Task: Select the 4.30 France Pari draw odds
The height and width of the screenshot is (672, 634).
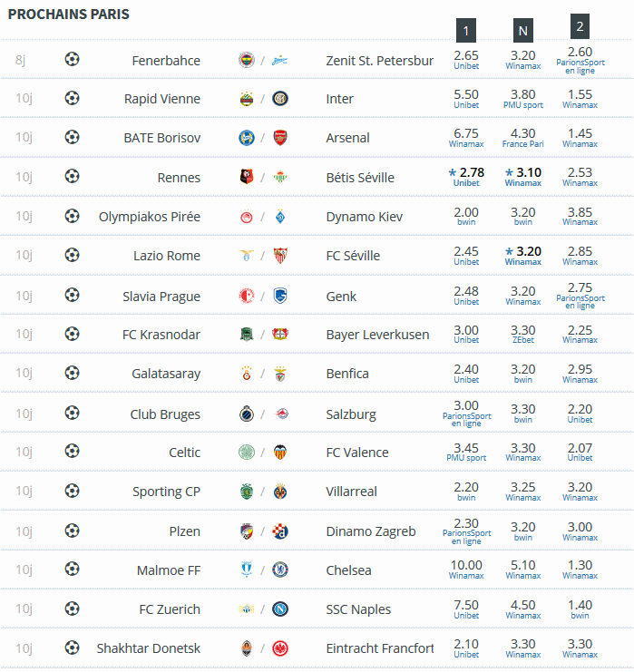Action: pyautogui.click(x=523, y=138)
